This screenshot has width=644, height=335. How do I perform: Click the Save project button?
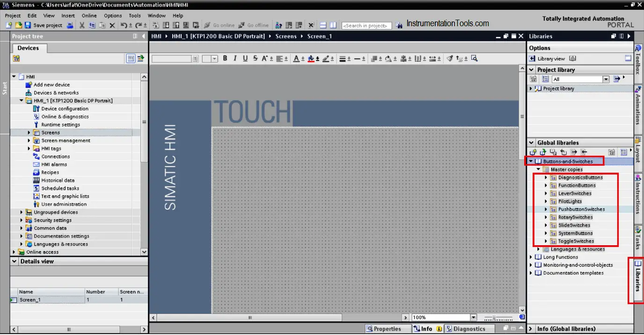44,25
